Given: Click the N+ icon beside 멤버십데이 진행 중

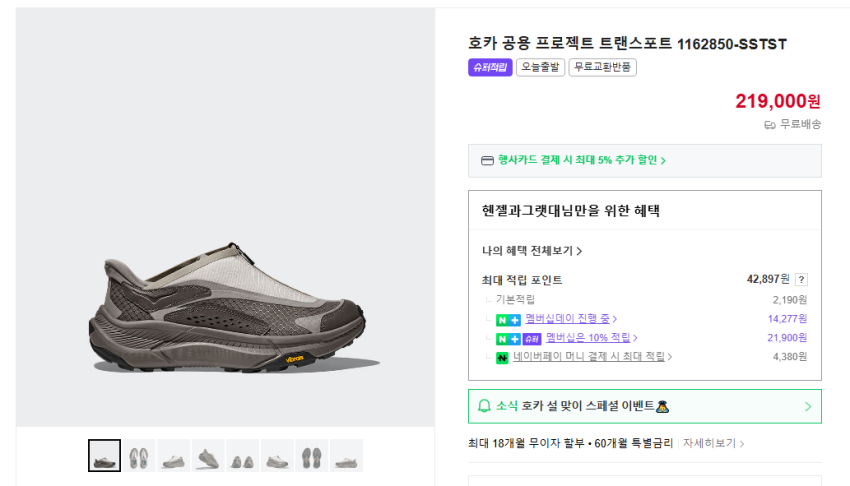Looking at the screenshot, I should pyautogui.click(x=508, y=319).
